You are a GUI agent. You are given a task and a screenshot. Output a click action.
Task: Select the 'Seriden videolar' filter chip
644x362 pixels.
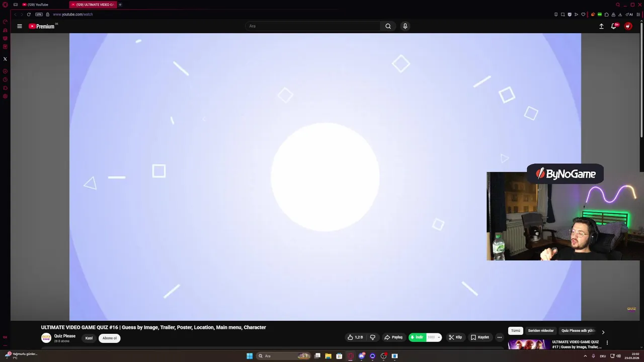tap(541, 331)
